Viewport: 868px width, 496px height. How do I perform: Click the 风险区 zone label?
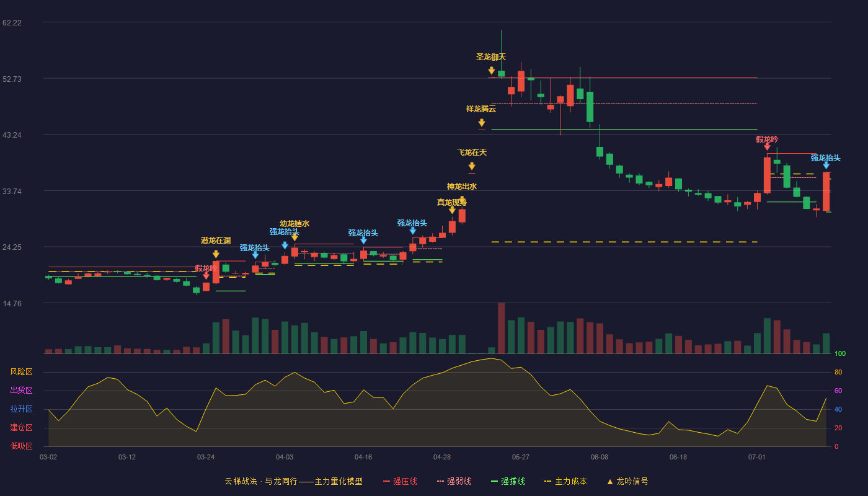click(22, 372)
